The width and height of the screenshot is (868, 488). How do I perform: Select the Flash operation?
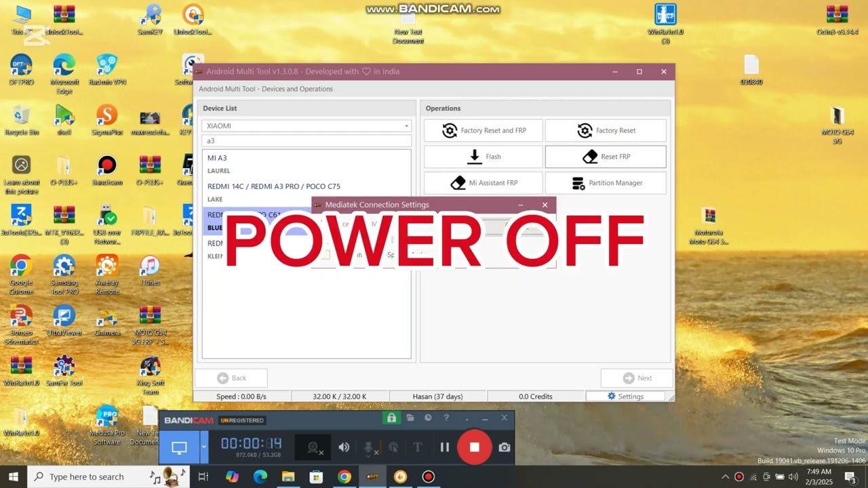point(484,157)
